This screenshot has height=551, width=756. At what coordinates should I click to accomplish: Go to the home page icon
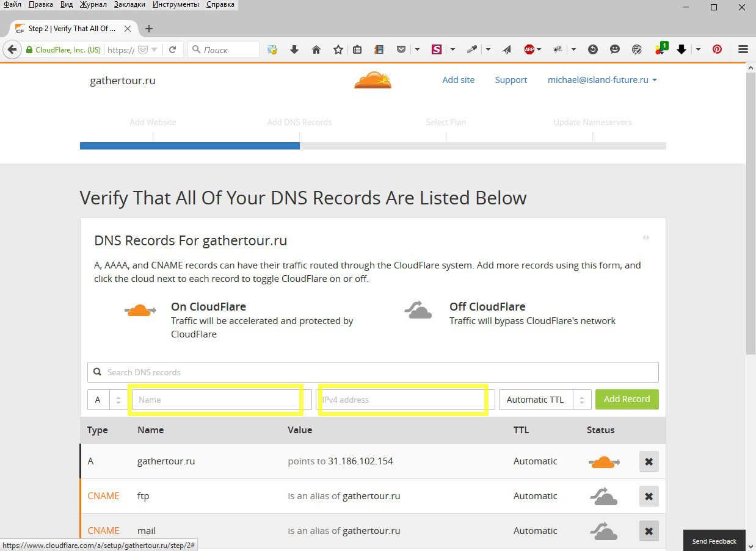coord(316,50)
